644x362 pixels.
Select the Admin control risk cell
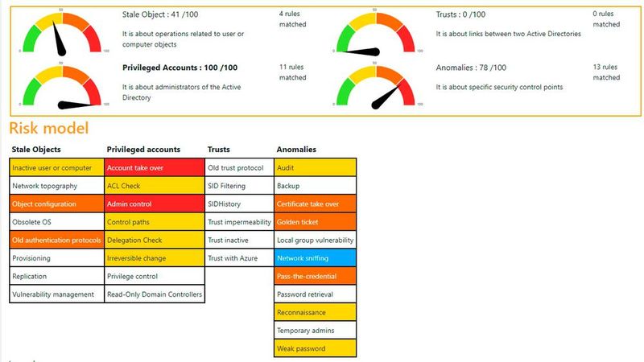[155, 204]
